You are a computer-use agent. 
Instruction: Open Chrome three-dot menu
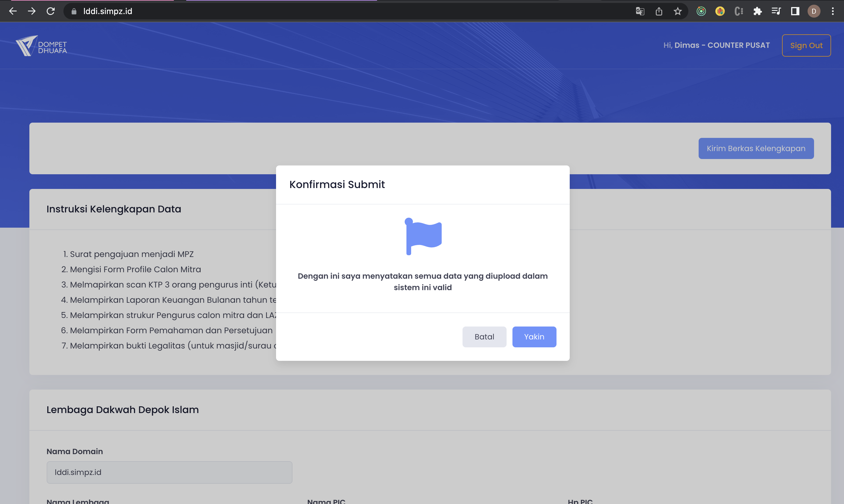tap(833, 11)
